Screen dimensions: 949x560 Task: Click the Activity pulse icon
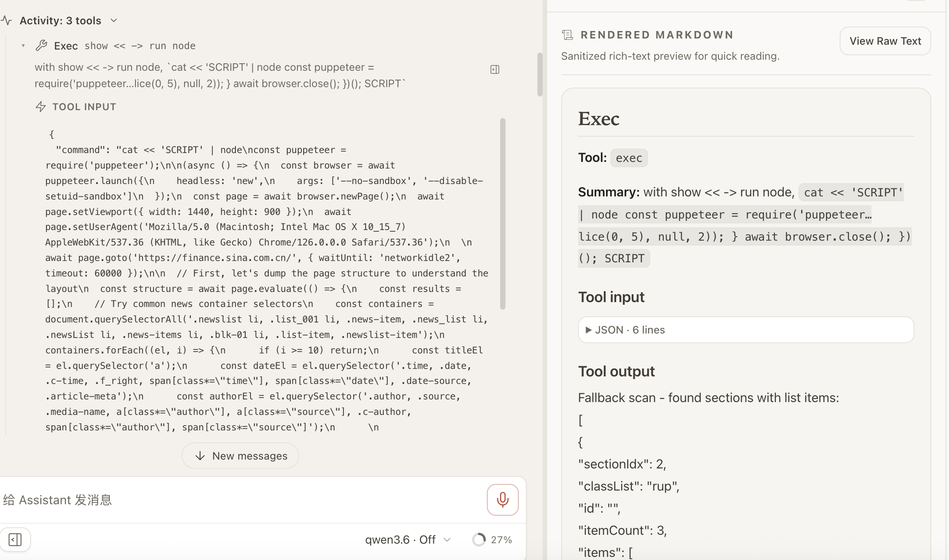6,20
